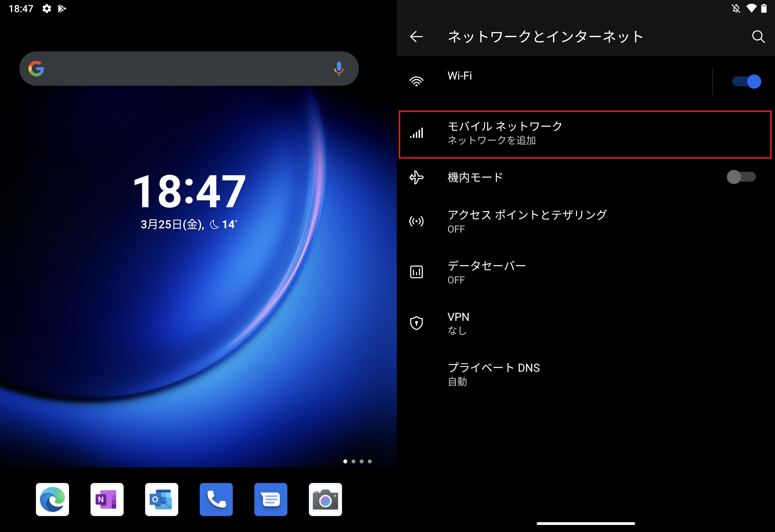Open VPN settings entry
Viewport: 775px width, 532px height.
click(x=586, y=323)
